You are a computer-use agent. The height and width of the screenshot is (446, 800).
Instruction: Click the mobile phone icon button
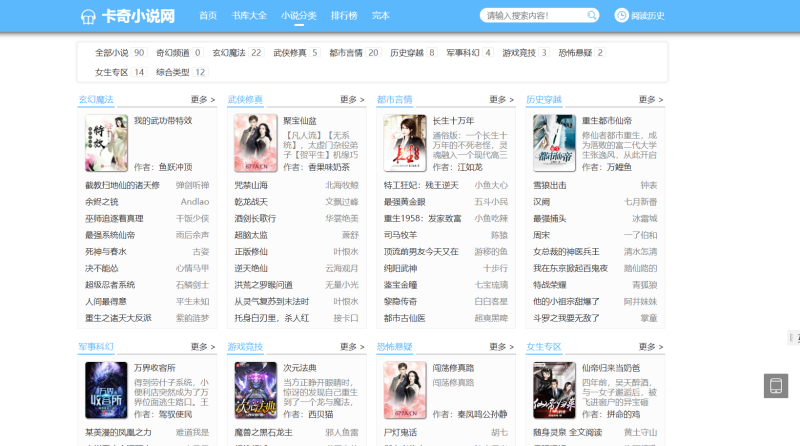coord(776,386)
